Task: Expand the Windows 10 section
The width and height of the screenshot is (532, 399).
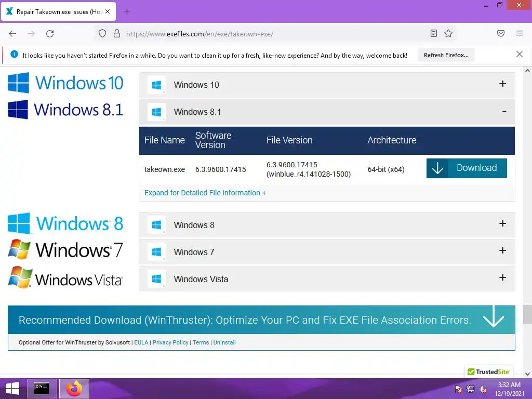Action: point(327,85)
